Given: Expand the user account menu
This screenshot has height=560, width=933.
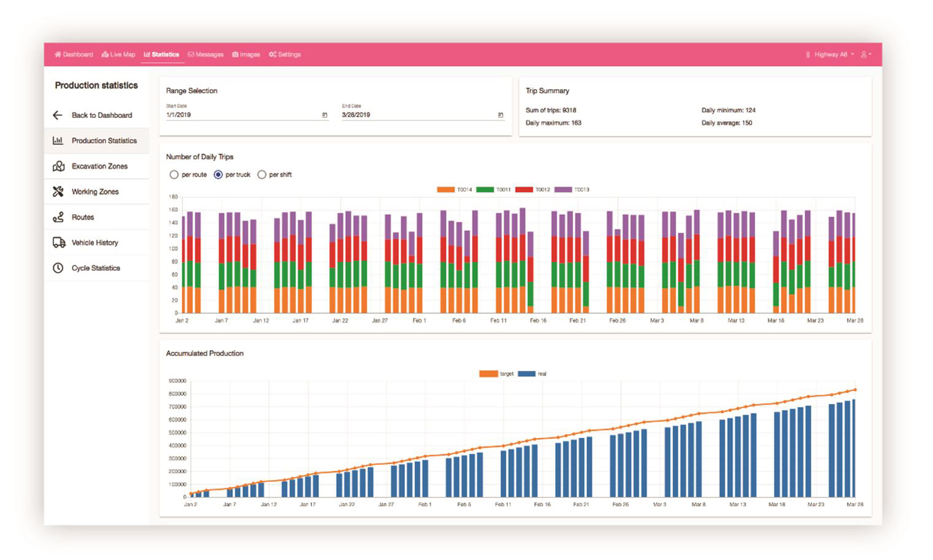Looking at the screenshot, I should (x=865, y=55).
